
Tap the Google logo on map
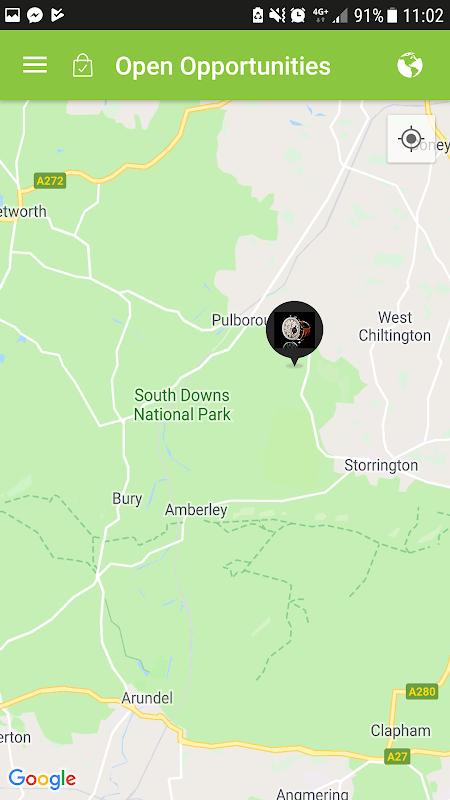pos(42,779)
